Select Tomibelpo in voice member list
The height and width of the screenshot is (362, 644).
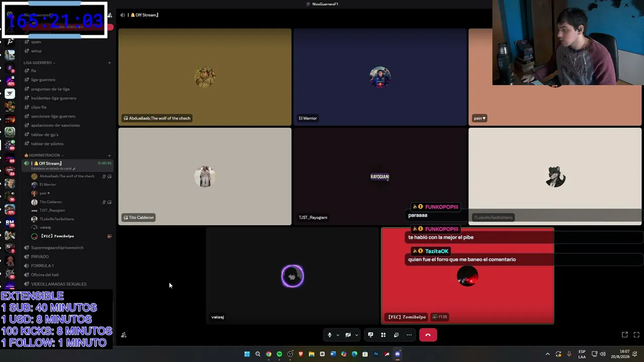pos(71,236)
